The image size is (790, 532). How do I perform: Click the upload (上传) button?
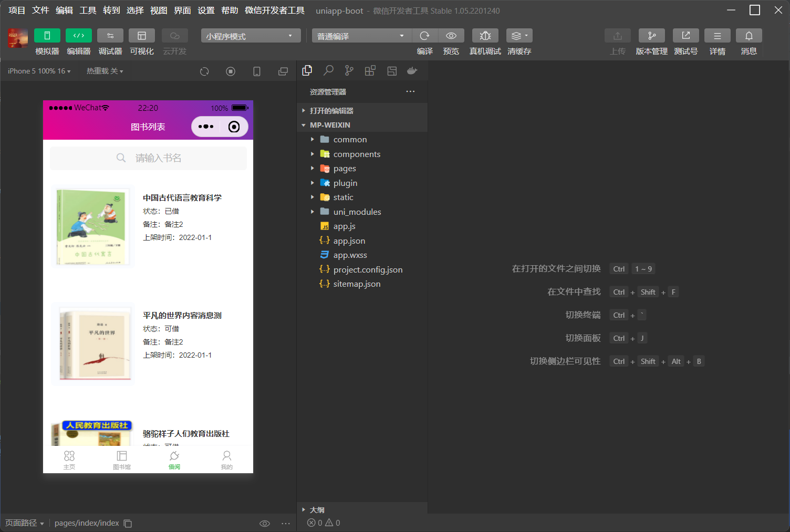point(618,35)
